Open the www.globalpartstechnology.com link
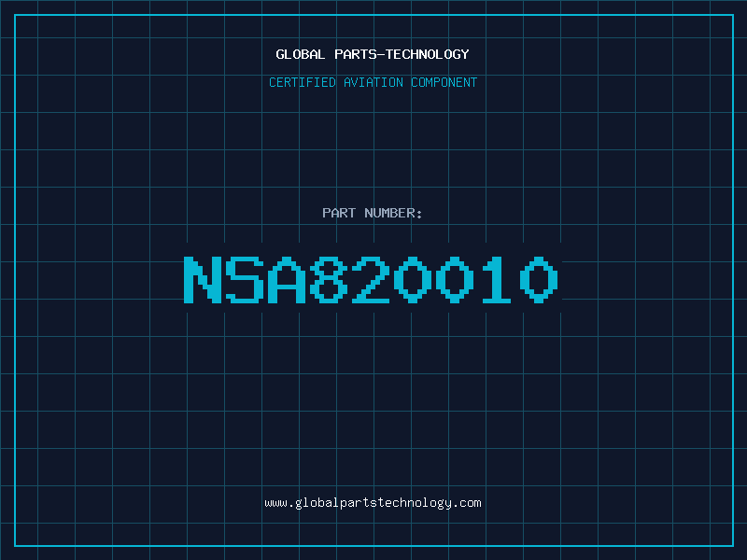The width and height of the screenshot is (747, 560). click(373, 503)
